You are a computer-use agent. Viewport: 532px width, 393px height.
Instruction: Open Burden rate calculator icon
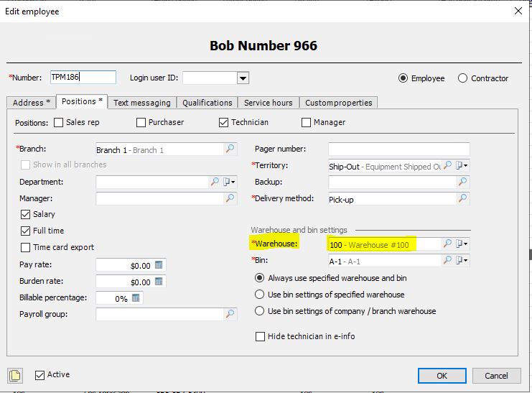[159, 281]
